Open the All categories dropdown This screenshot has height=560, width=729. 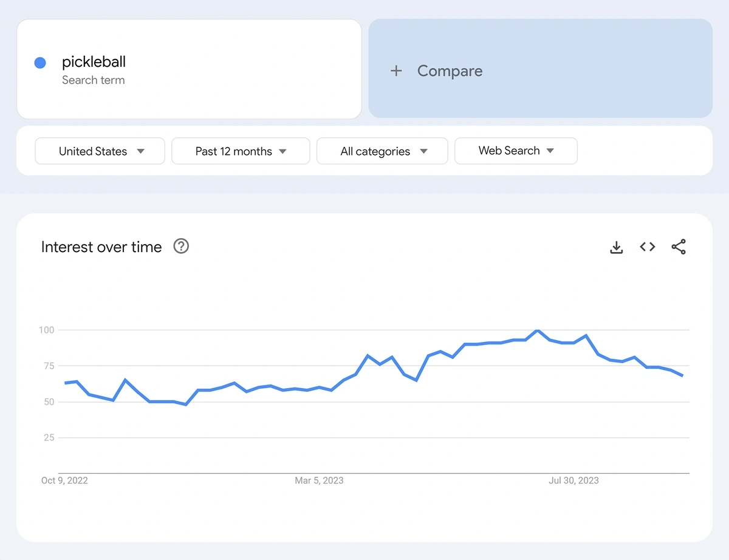(x=382, y=151)
